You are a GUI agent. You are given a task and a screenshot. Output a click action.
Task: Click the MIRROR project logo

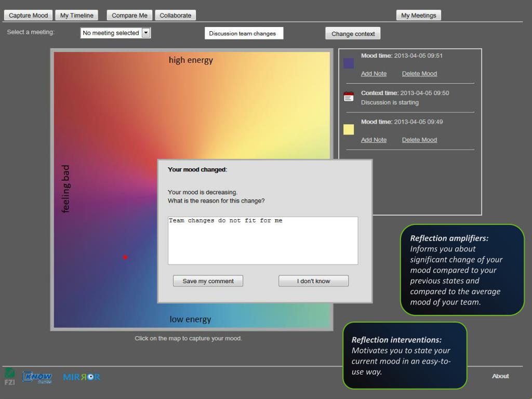click(82, 377)
